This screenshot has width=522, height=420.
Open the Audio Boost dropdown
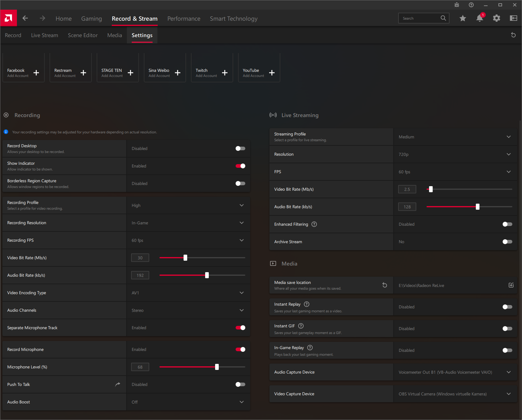188,402
